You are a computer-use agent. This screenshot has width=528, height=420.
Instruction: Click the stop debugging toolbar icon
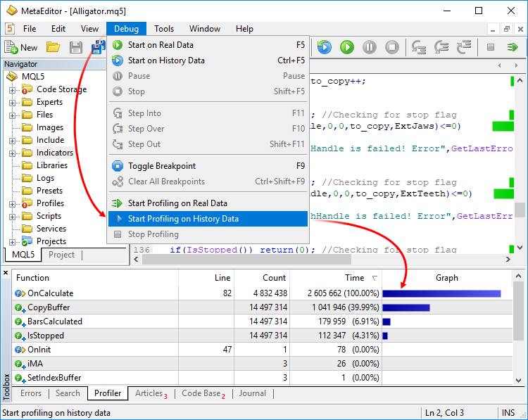tap(392, 47)
